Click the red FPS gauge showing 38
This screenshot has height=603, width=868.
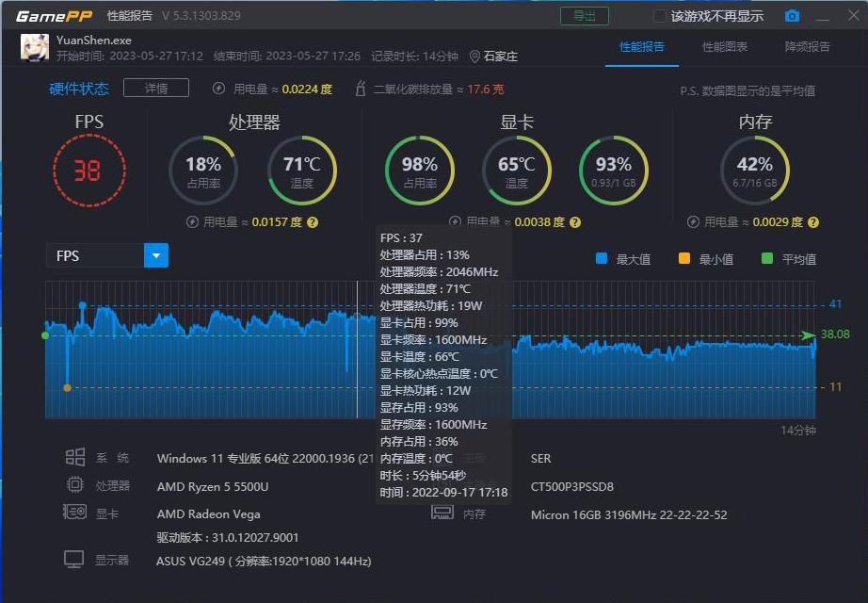[89, 168]
